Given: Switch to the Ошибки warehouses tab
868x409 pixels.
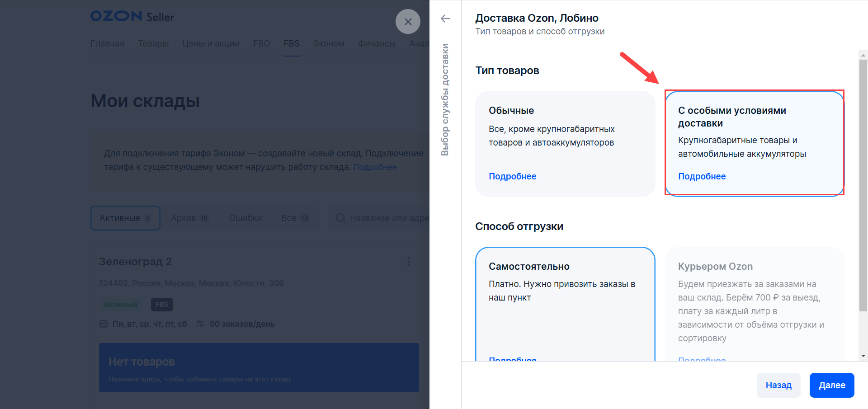Looking at the screenshot, I should point(245,218).
